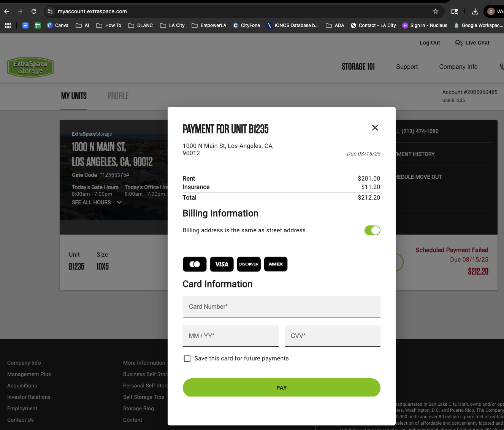Click the Amex card logo icon
The image size is (504, 430).
[x=276, y=264]
